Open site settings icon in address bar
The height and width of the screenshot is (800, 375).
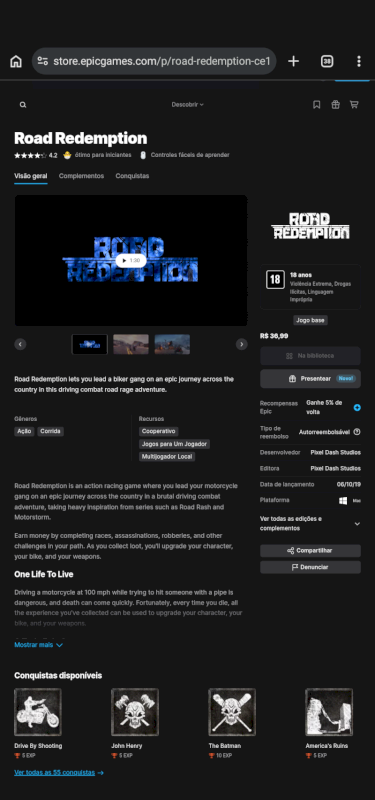point(43,62)
